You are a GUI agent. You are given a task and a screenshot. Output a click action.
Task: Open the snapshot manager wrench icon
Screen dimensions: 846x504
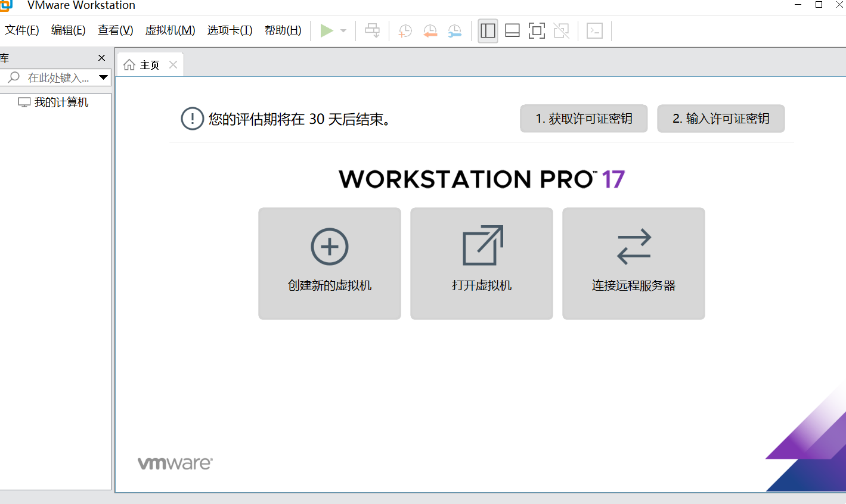click(x=455, y=31)
